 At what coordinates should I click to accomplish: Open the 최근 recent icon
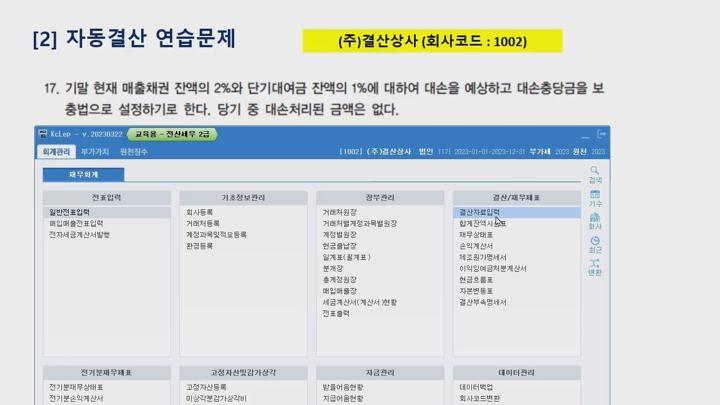tap(595, 245)
